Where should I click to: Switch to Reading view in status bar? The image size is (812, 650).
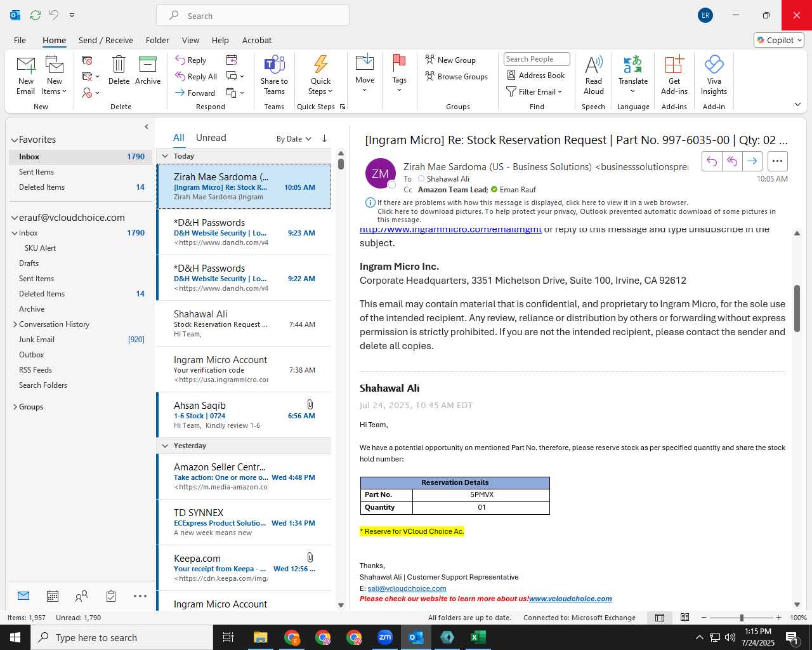pos(684,618)
